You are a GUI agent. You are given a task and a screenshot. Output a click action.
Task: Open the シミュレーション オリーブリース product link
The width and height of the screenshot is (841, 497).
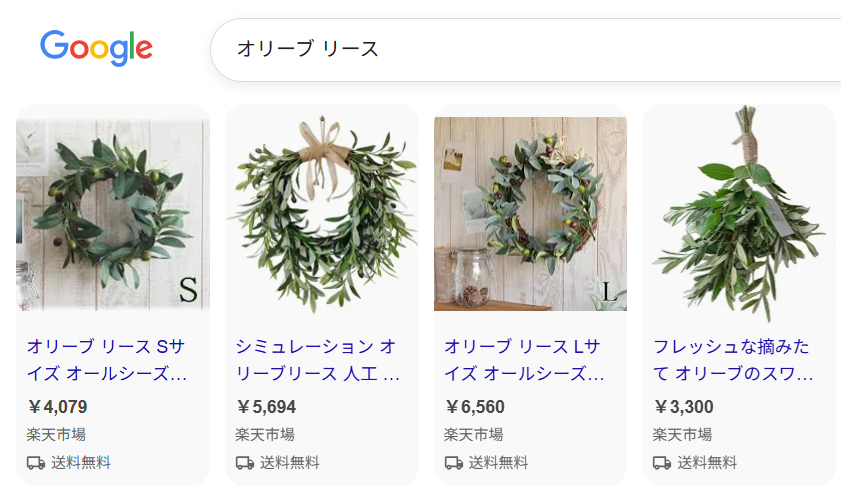(x=317, y=361)
